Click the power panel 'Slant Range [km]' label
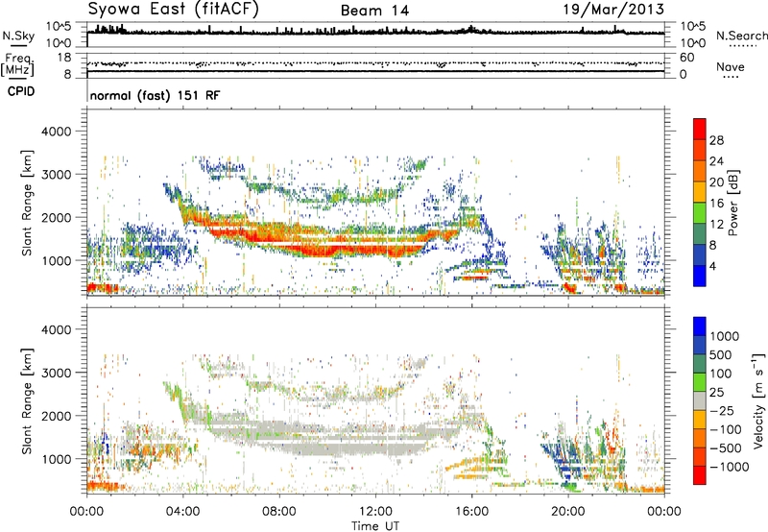The height and width of the screenshot is (532, 768). point(27,203)
